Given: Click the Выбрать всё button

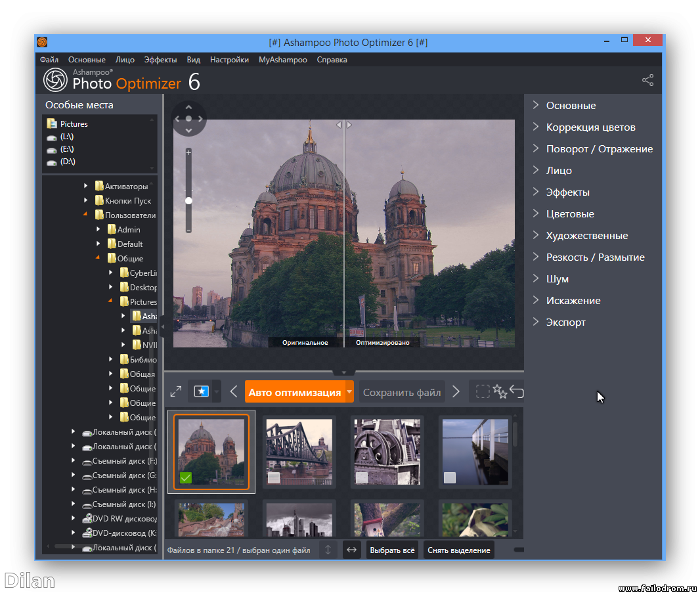Looking at the screenshot, I should point(393,550).
